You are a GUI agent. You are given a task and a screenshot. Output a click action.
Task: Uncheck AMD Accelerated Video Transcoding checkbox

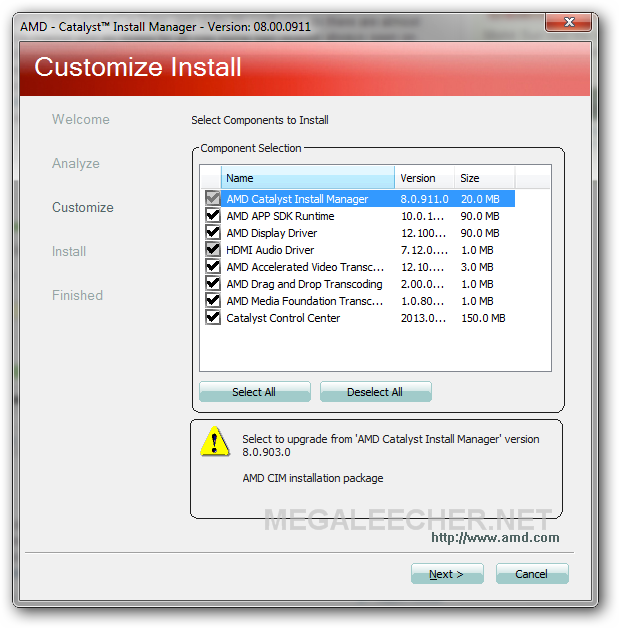click(213, 267)
